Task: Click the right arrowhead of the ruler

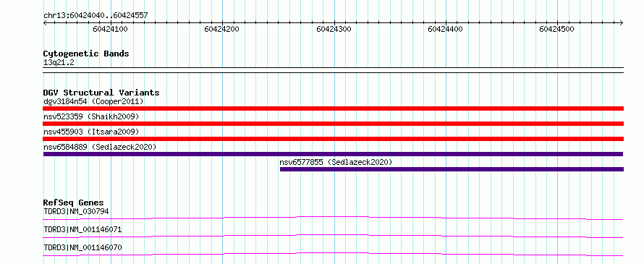Action: point(622,22)
